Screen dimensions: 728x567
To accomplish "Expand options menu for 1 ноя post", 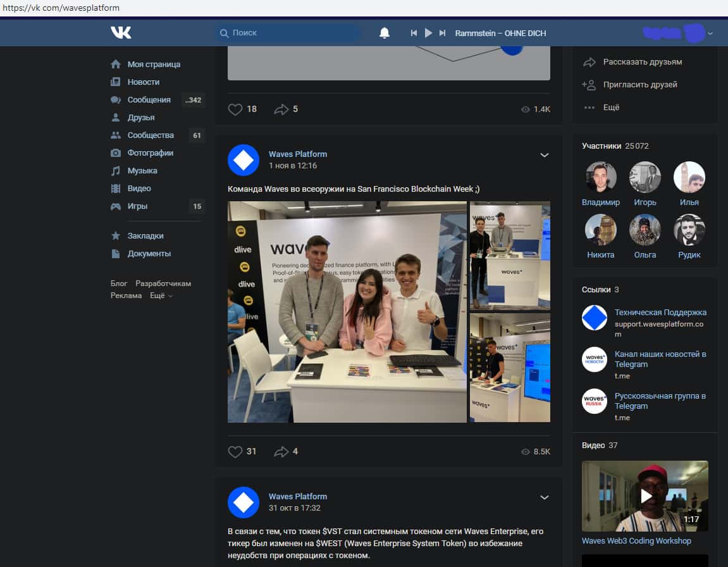I will (x=544, y=155).
